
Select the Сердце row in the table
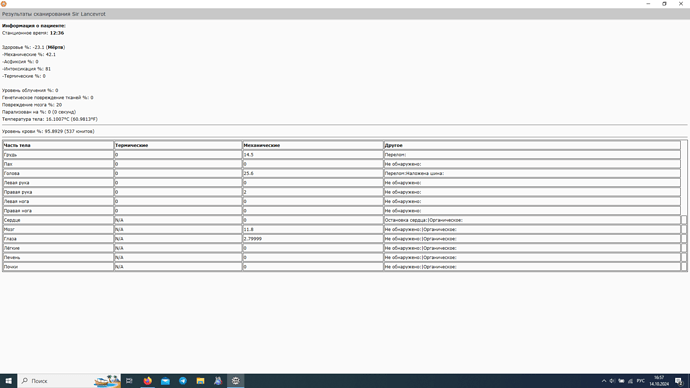[341, 220]
